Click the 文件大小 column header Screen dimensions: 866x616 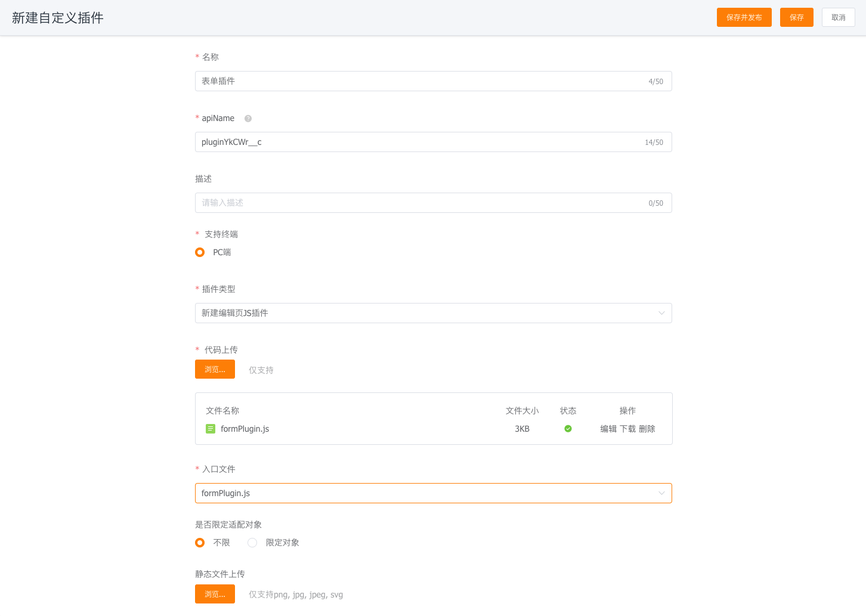pos(522,411)
